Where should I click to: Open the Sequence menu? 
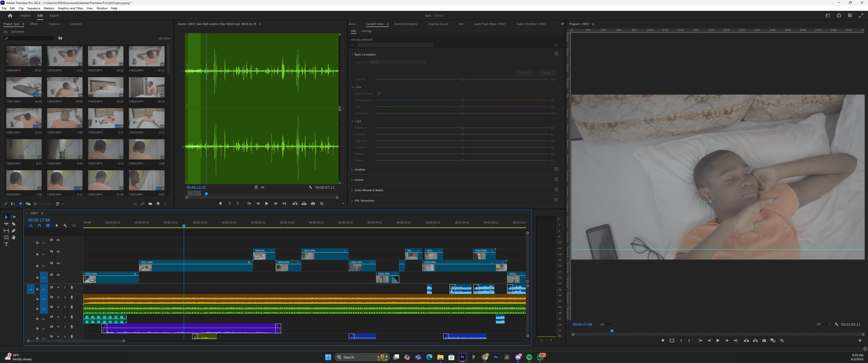click(x=33, y=8)
